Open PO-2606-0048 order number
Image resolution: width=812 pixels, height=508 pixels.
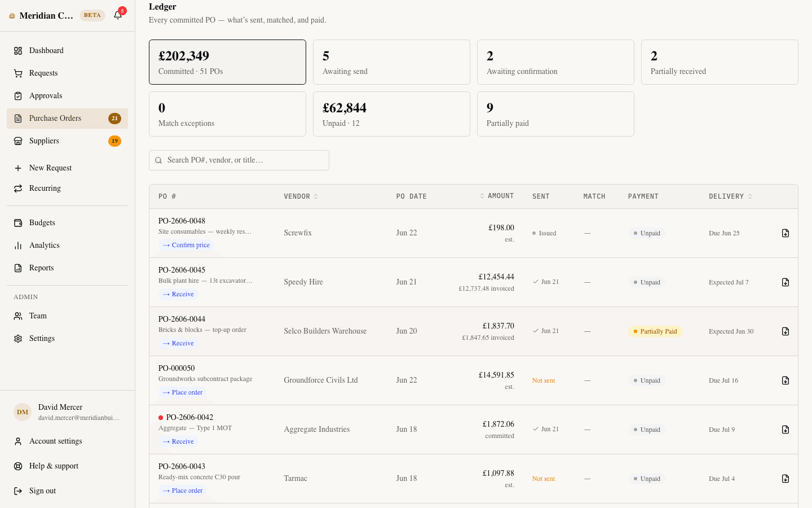click(x=182, y=221)
